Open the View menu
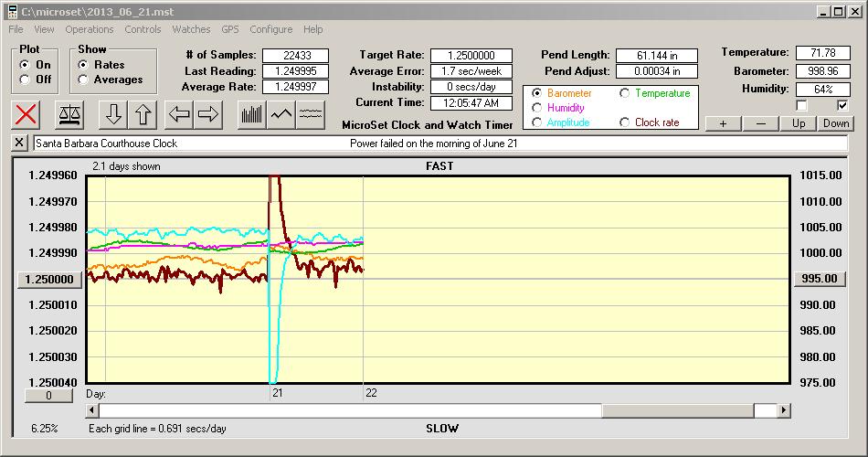868x457 pixels. click(44, 29)
